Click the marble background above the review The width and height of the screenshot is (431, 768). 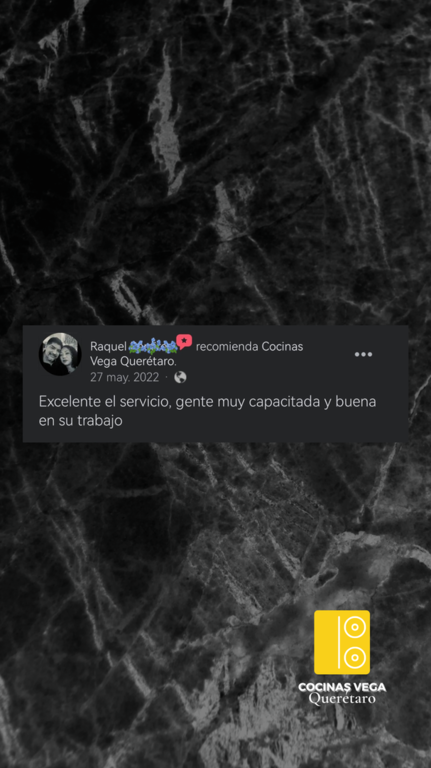216,162
